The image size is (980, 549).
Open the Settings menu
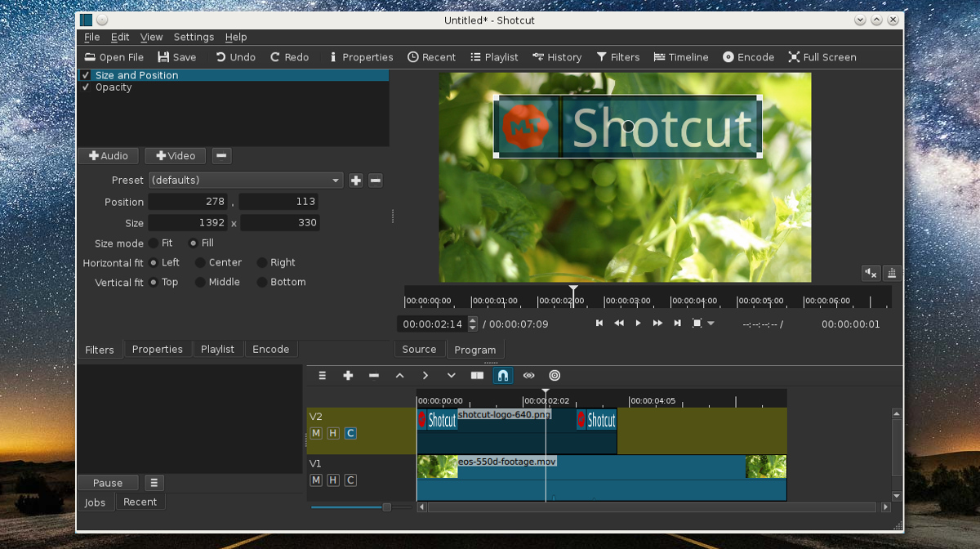coord(194,37)
